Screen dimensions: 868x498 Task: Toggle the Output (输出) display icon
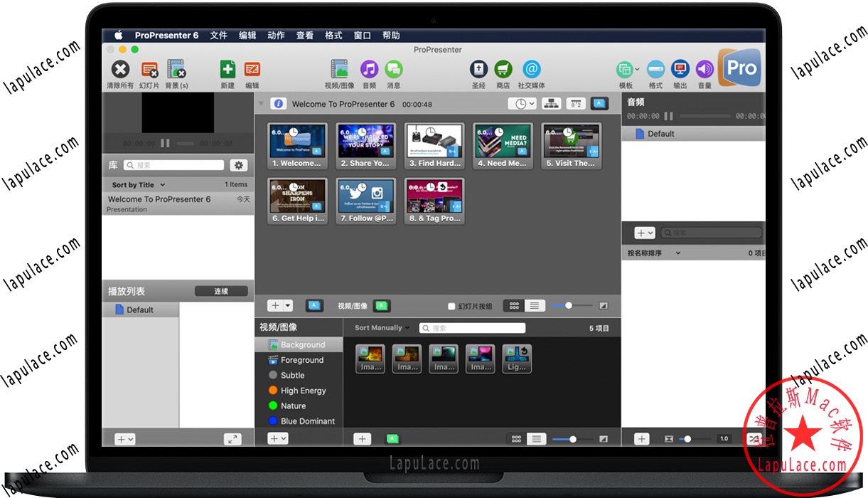(x=680, y=69)
